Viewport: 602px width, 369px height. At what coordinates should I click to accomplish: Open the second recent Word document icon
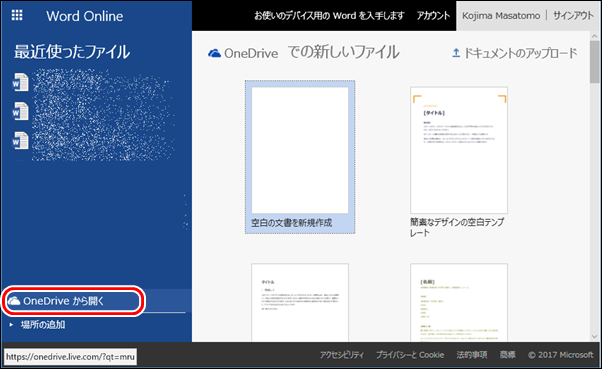20,111
